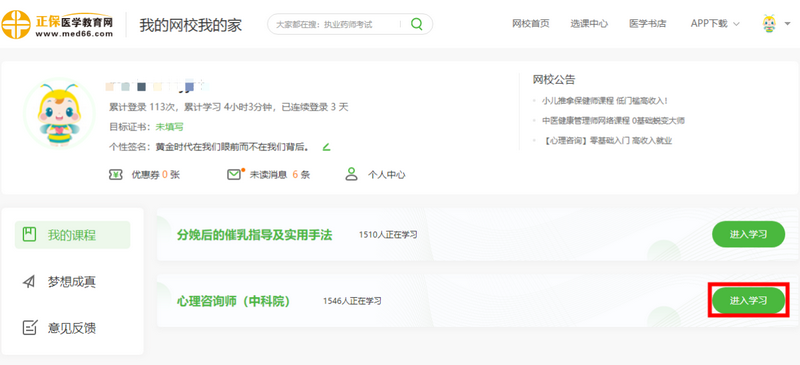Viewport: 800px width, 365px height.
Task: Enter study for 心理咨询师（中科院） course
Action: coord(748,300)
